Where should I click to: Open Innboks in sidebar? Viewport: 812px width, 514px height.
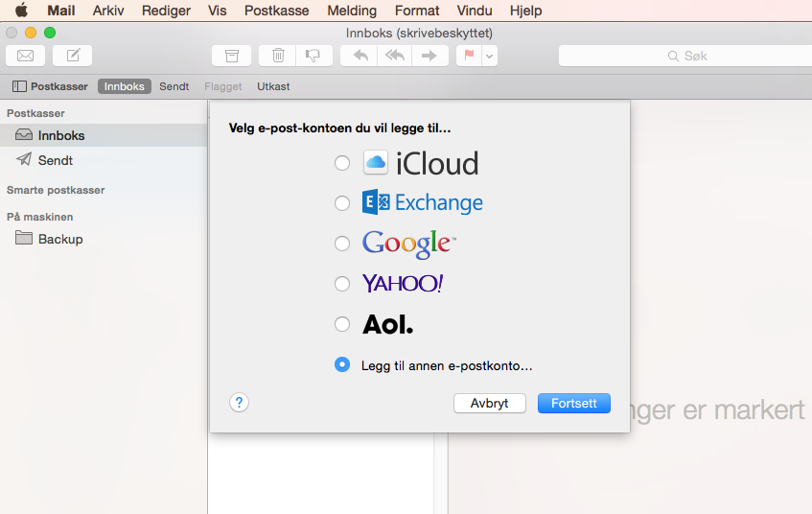[104, 135]
